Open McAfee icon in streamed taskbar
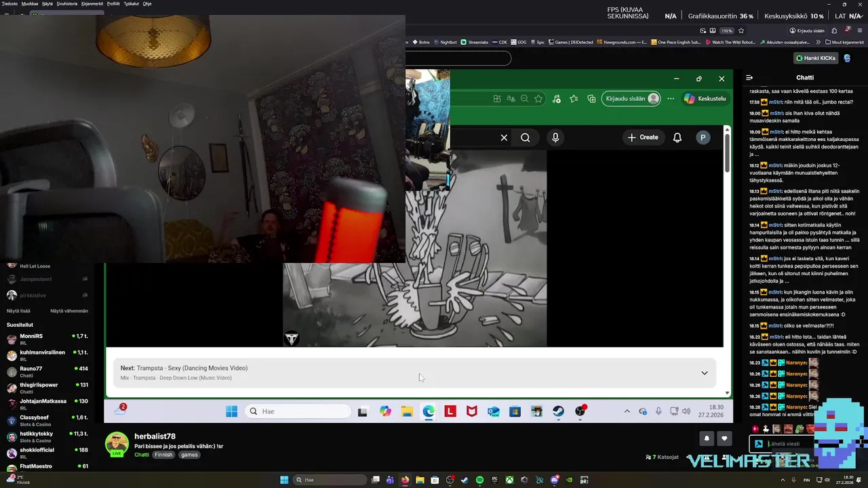The height and width of the screenshot is (488, 868). (x=471, y=411)
